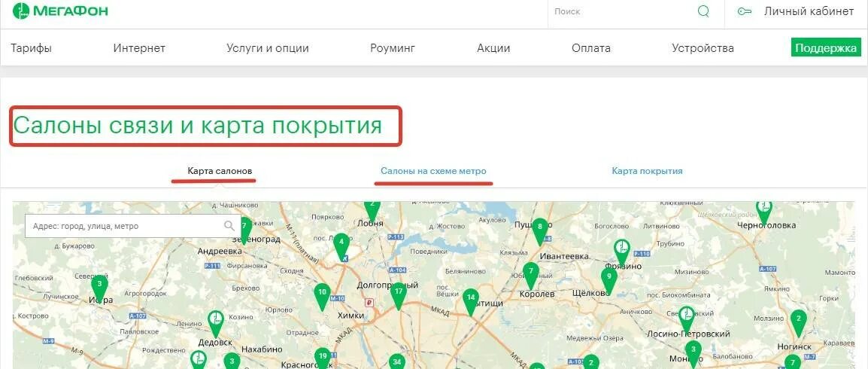
Task: Click the magnifier in the address search box
Action: [x=229, y=226]
